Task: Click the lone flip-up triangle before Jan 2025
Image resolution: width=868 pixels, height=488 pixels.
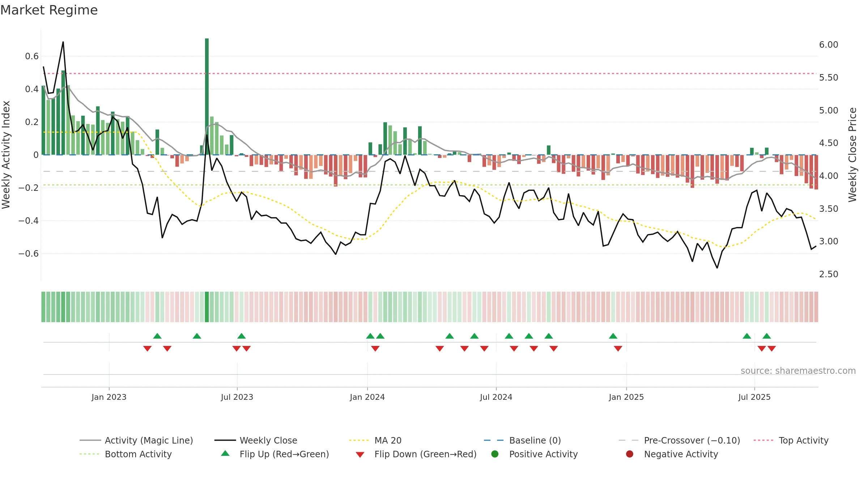Action: 613,336
